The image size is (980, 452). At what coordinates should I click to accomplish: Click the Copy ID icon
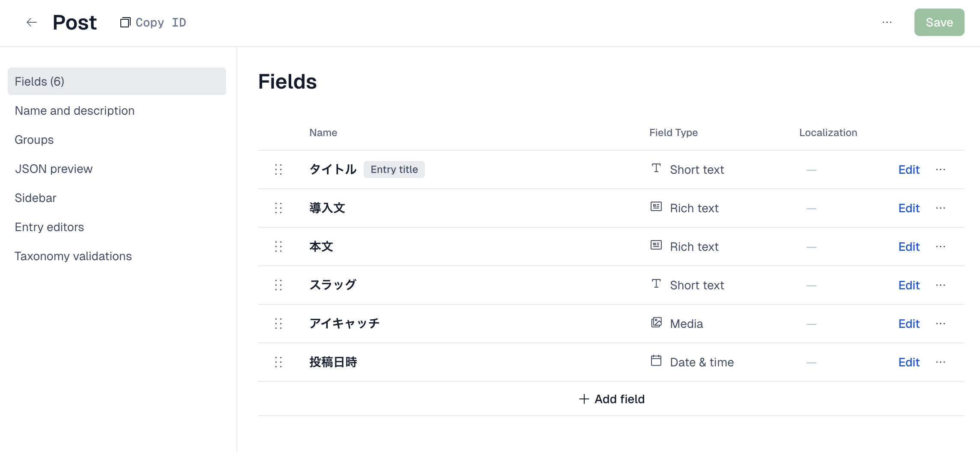(125, 22)
